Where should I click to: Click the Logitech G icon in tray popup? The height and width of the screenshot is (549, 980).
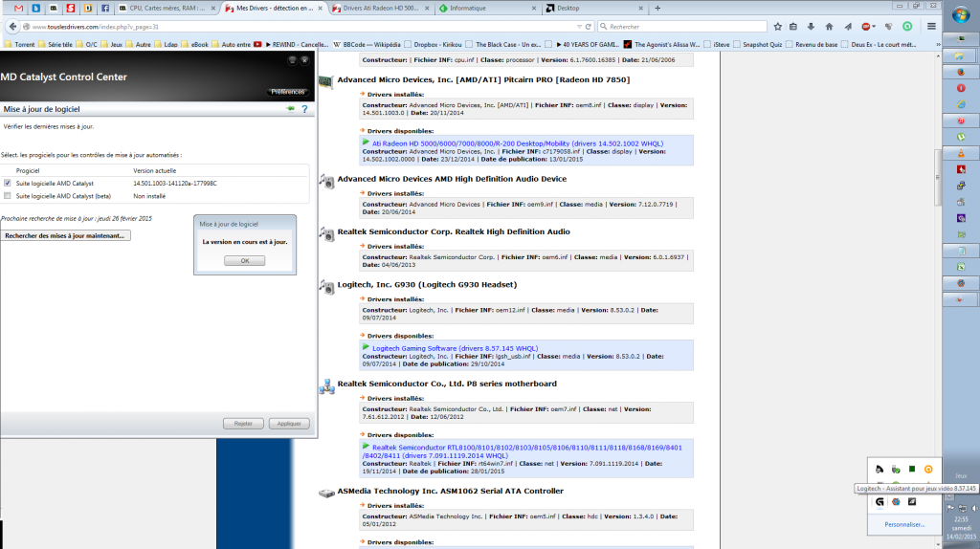point(880,501)
